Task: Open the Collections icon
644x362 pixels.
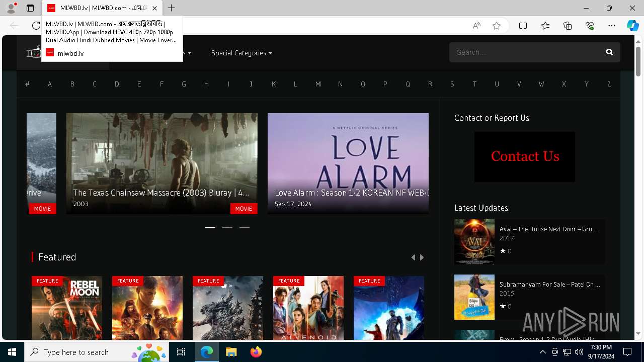Action: (568, 26)
